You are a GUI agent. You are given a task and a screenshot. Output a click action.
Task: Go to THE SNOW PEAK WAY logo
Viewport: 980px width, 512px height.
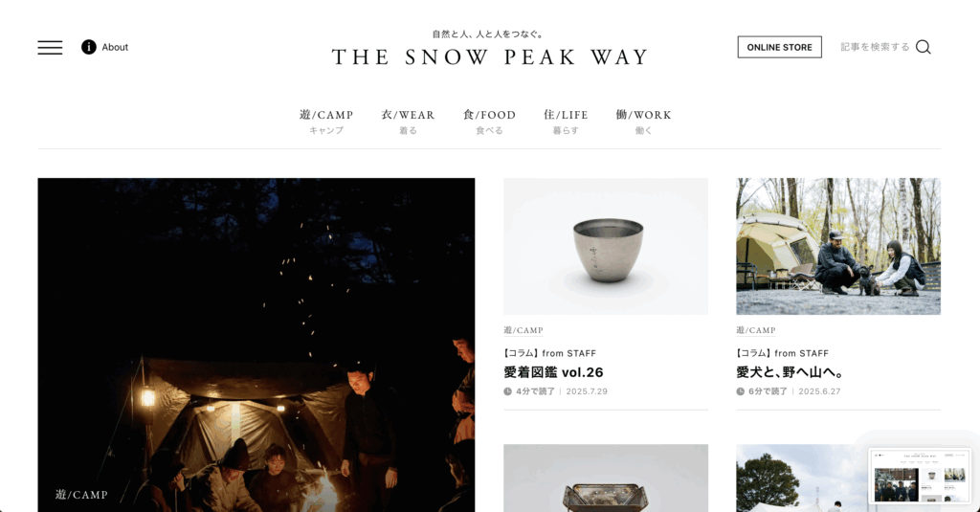489,56
